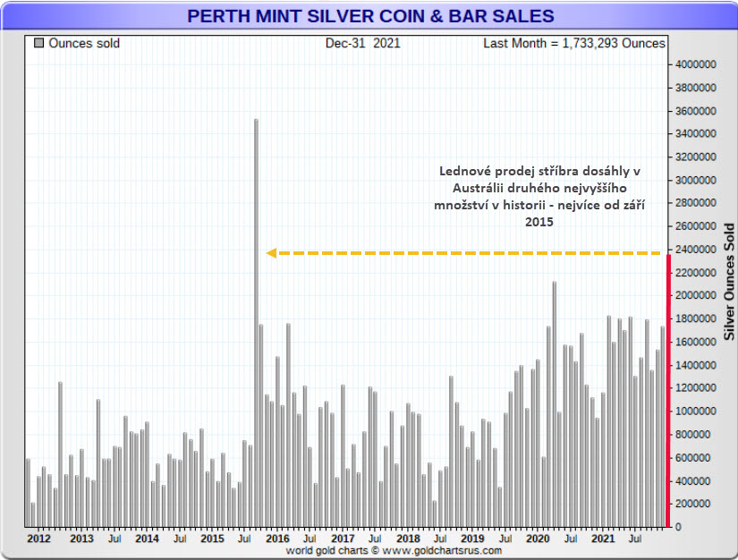This screenshot has width=738, height=560.
Task: Click the '2014' x-axis label
Action: pyautogui.click(x=148, y=539)
